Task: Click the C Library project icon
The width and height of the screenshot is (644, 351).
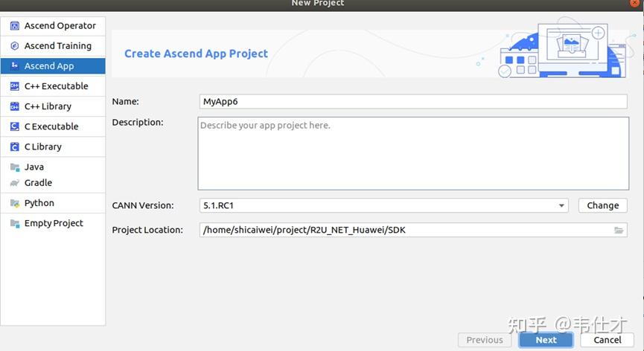Action: tap(14, 146)
